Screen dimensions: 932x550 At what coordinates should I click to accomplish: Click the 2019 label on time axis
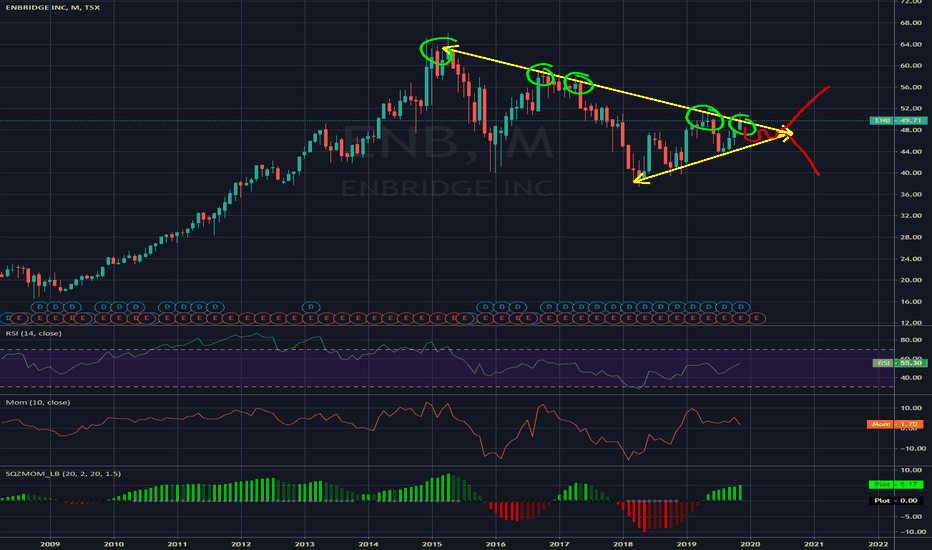(687, 544)
